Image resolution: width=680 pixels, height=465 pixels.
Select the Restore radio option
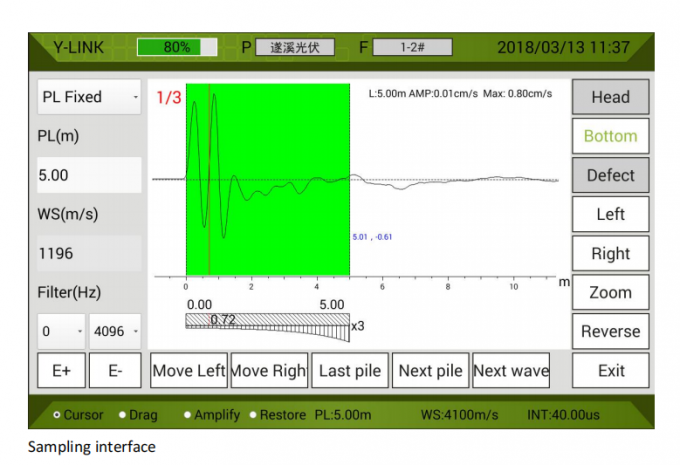point(252,415)
